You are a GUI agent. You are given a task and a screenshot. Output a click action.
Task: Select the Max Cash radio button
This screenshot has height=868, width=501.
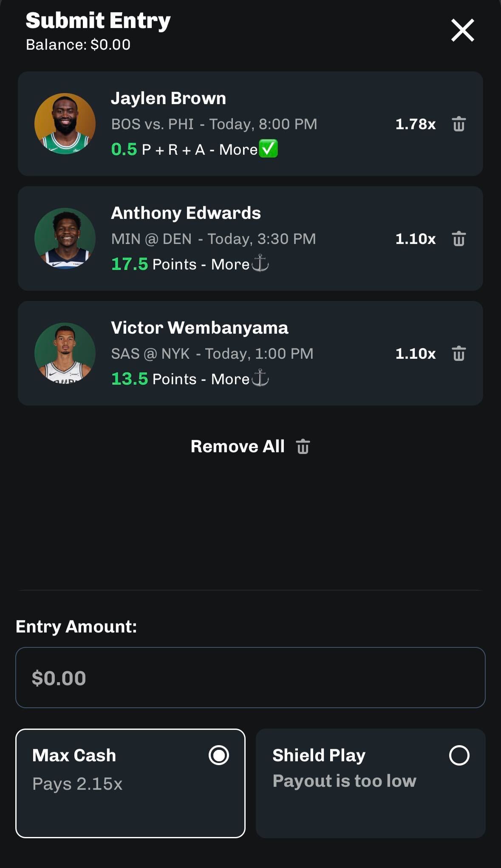[x=219, y=755]
